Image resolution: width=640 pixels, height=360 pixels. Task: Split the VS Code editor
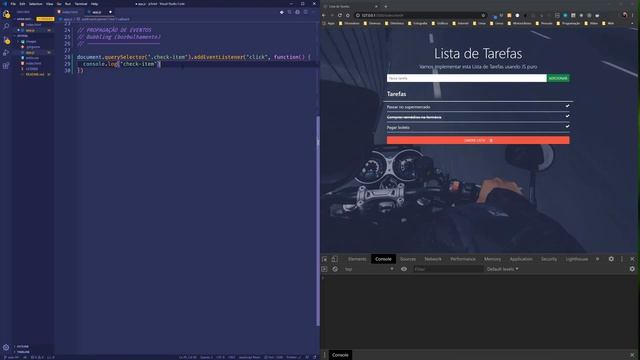306,12
